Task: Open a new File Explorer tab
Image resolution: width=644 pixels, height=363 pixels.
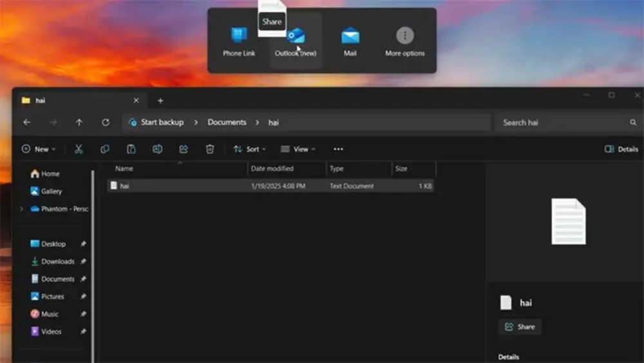Action: point(160,101)
